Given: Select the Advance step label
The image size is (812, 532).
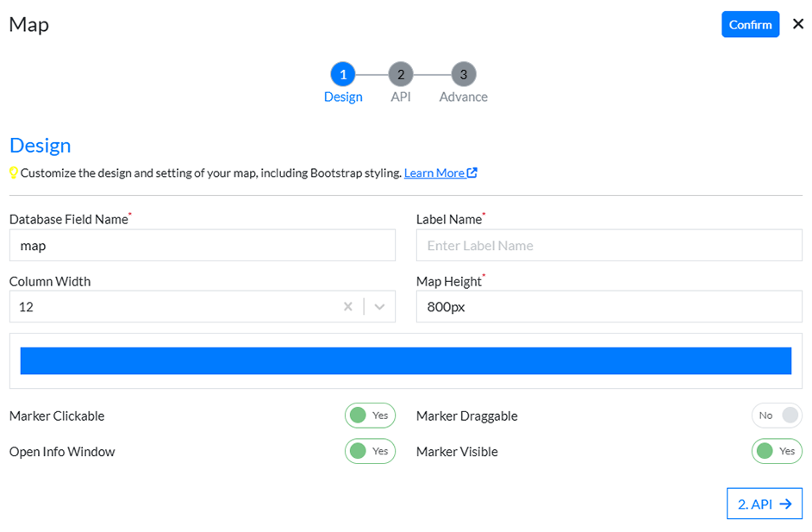Looking at the screenshot, I should point(463,97).
